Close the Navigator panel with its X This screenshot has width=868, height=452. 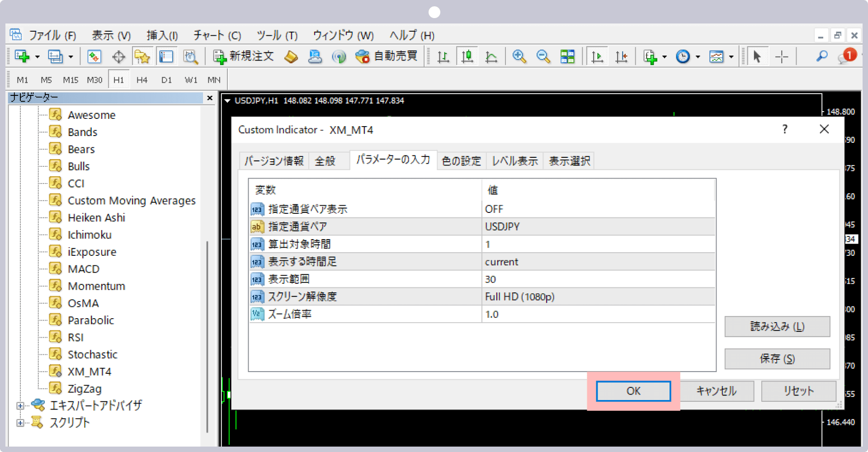point(210,98)
